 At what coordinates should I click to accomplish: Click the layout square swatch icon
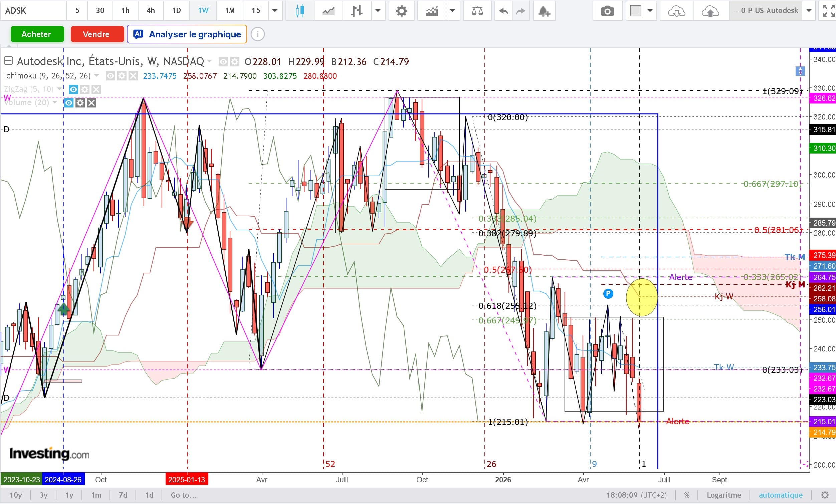click(x=635, y=11)
